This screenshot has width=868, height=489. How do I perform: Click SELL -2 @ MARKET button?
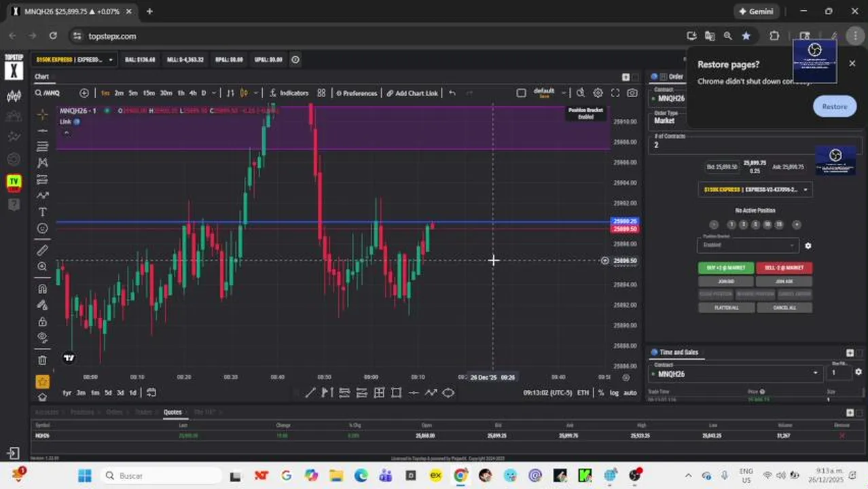click(x=784, y=268)
